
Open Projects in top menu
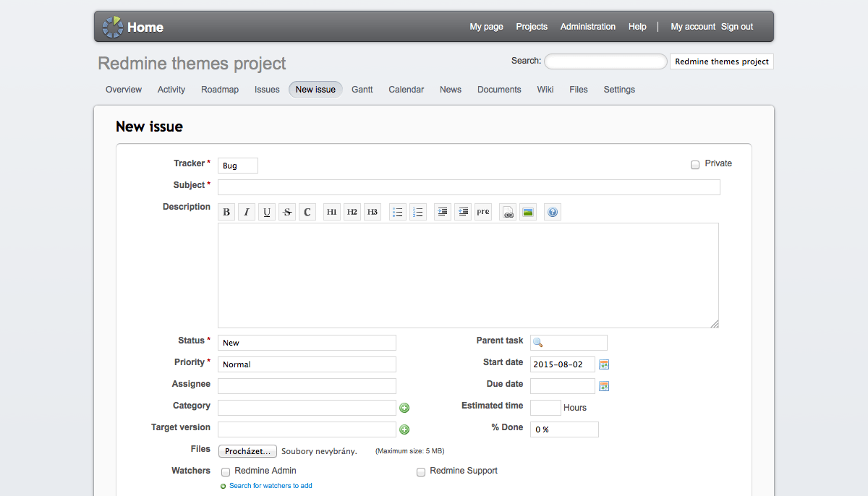pos(532,27)
